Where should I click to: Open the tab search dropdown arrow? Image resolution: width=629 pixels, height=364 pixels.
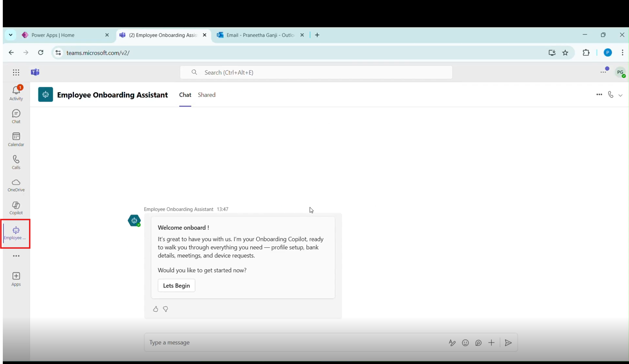tap(11, 35)
